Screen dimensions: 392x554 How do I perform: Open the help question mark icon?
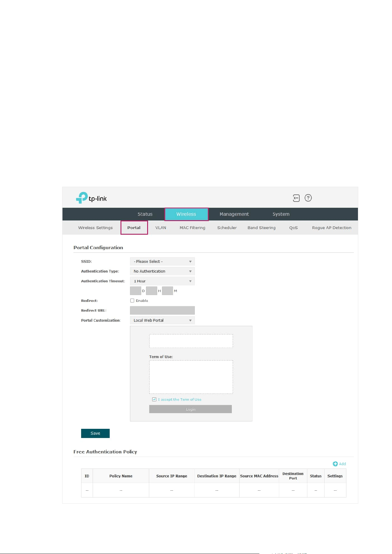pos(308,198)
